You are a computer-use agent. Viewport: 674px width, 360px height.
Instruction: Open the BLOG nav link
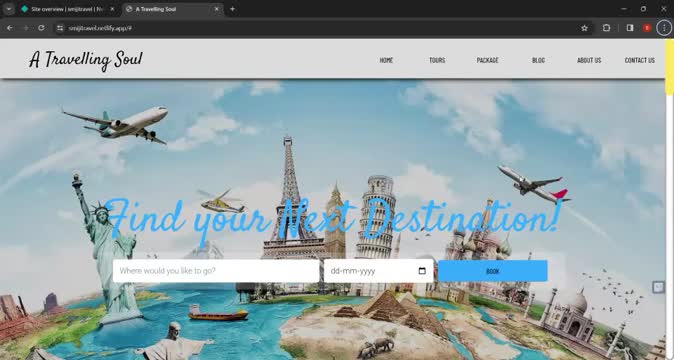tap(538, 60)
